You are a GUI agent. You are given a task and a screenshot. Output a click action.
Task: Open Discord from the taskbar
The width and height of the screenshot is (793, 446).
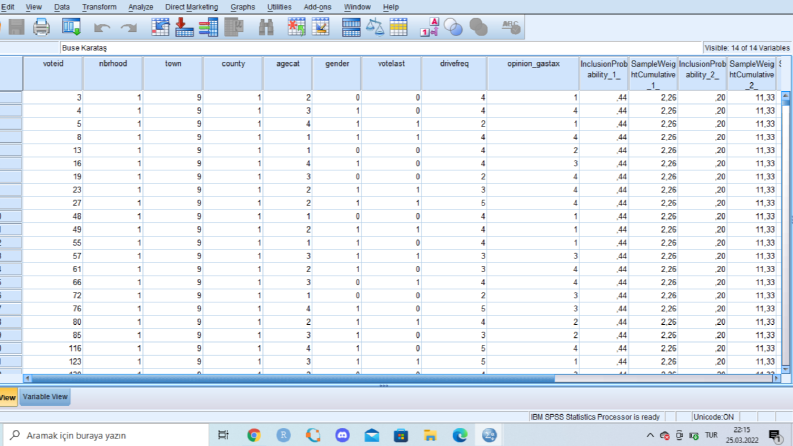(342, 435)
